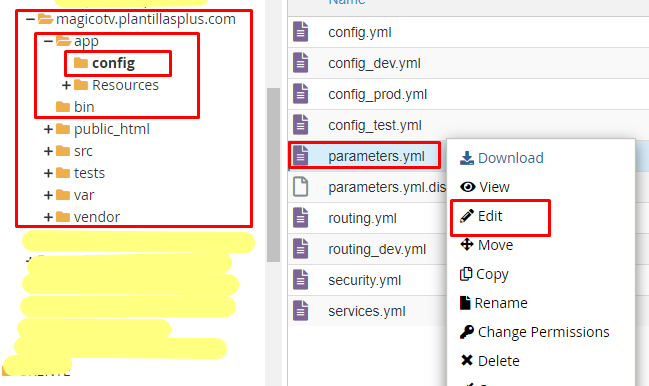649x386 pixels.
Task: Choose Copy from the context menu
Action: [484, 274]
